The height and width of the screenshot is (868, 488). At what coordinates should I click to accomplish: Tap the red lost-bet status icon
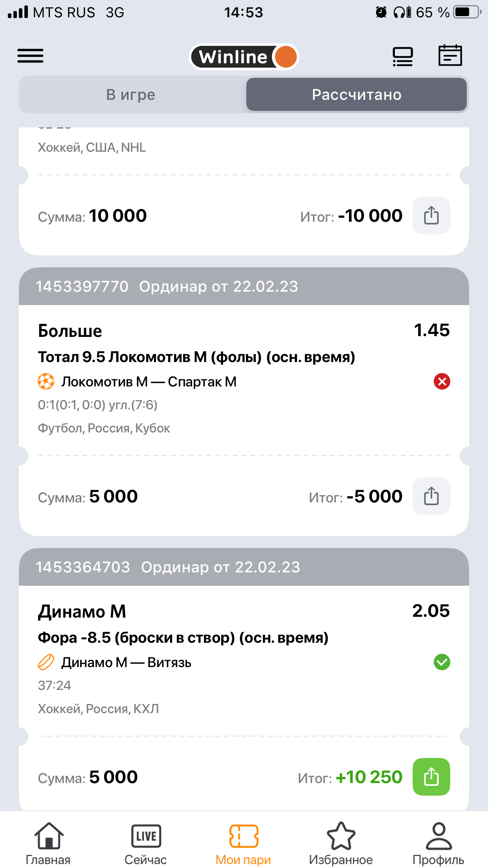coord(442,381)
